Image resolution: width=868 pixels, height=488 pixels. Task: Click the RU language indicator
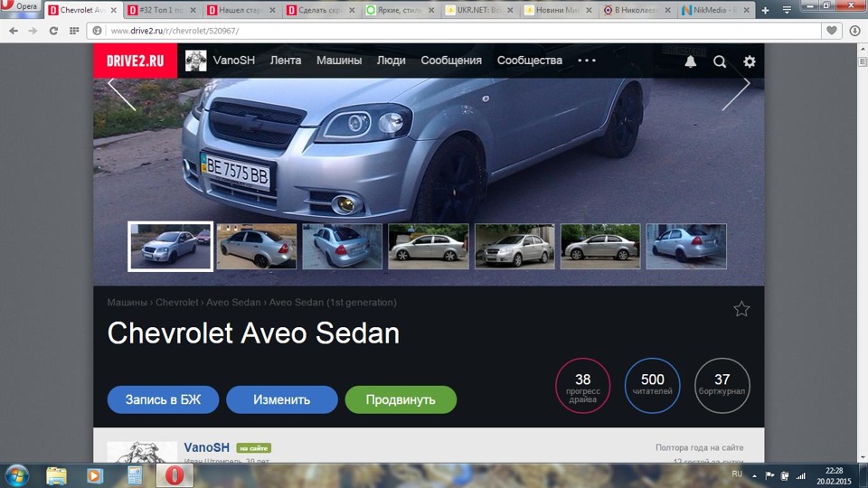pyautogui.click(x=737, y=474)
